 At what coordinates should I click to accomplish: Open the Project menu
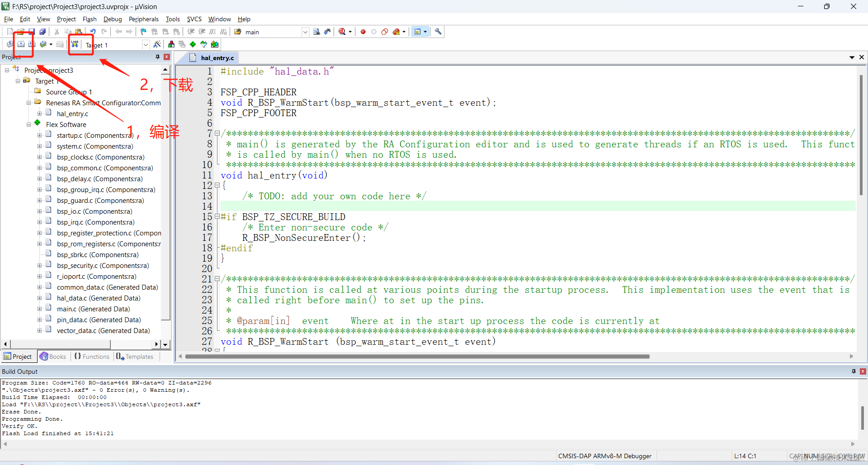tap(66, 19)
